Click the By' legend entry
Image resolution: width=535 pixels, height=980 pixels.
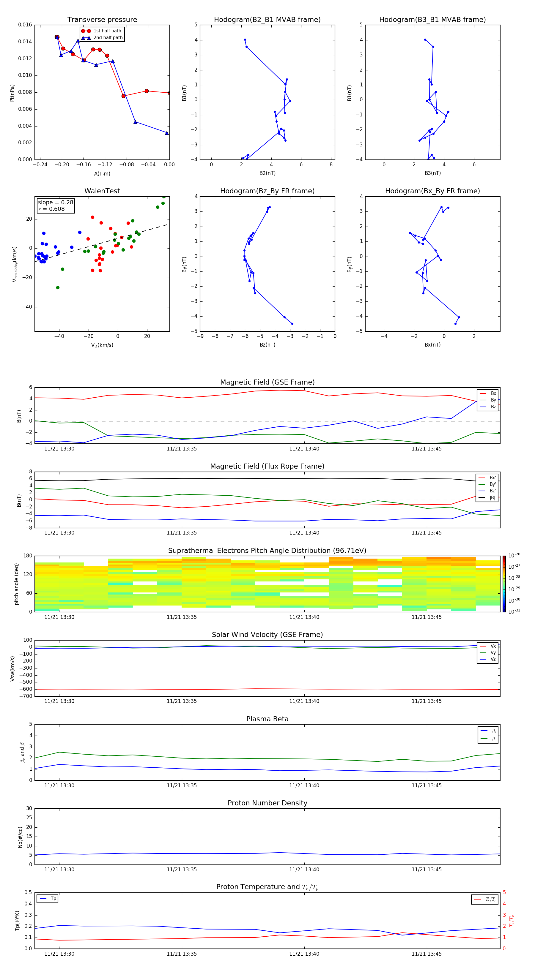(487, 484)
